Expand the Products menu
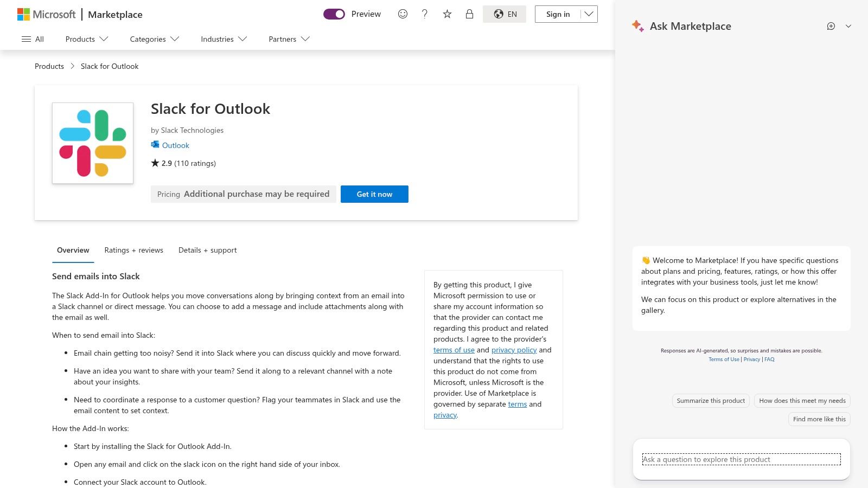 87,39
